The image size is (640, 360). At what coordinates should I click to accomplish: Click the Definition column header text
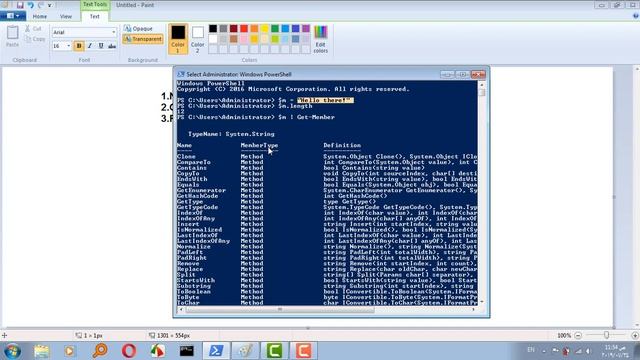(x=342, y=145)
